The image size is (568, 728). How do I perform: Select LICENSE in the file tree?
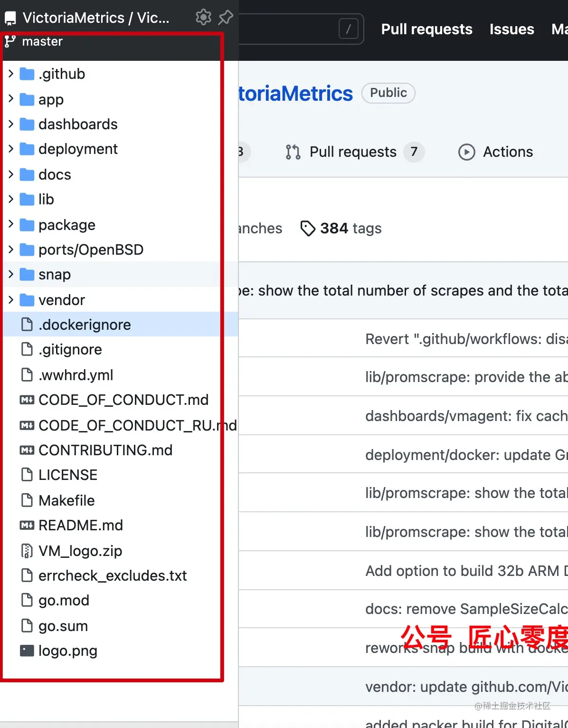point(68,475)
